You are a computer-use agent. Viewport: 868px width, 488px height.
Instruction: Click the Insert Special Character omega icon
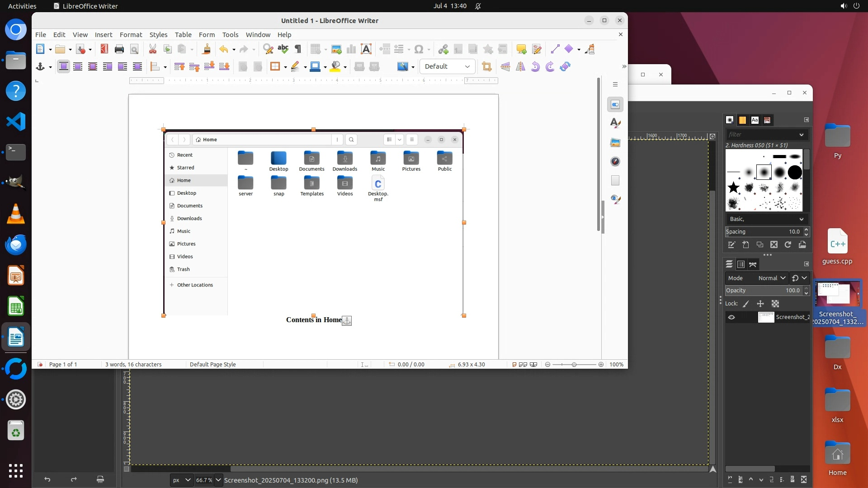[x=419, y=49]
